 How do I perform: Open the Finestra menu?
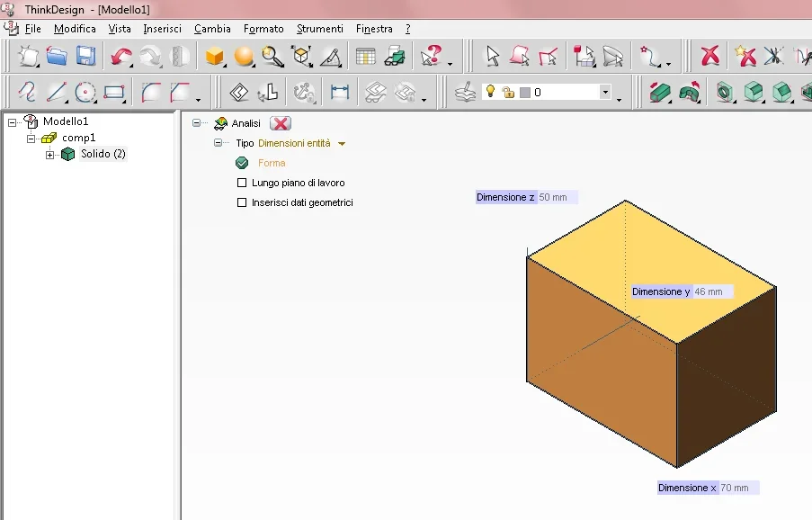tap(374, 29)
